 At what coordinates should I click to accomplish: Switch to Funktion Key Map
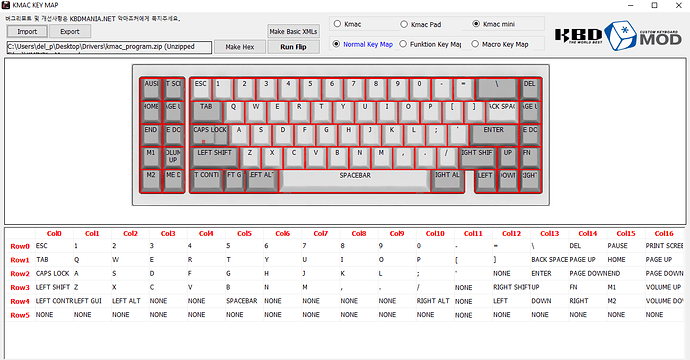click(x=430, y=44)
